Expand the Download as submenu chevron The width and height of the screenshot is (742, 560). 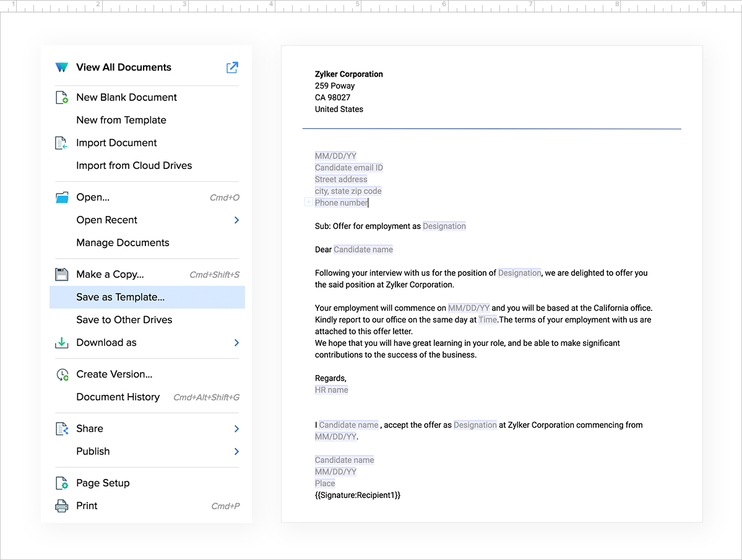[x=236, y=343]
